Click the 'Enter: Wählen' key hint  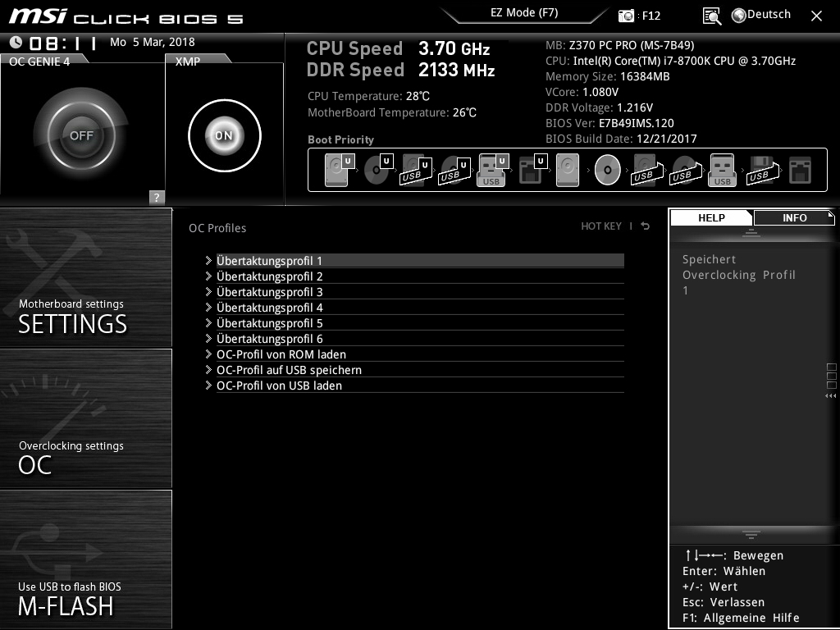coord(724,572)
